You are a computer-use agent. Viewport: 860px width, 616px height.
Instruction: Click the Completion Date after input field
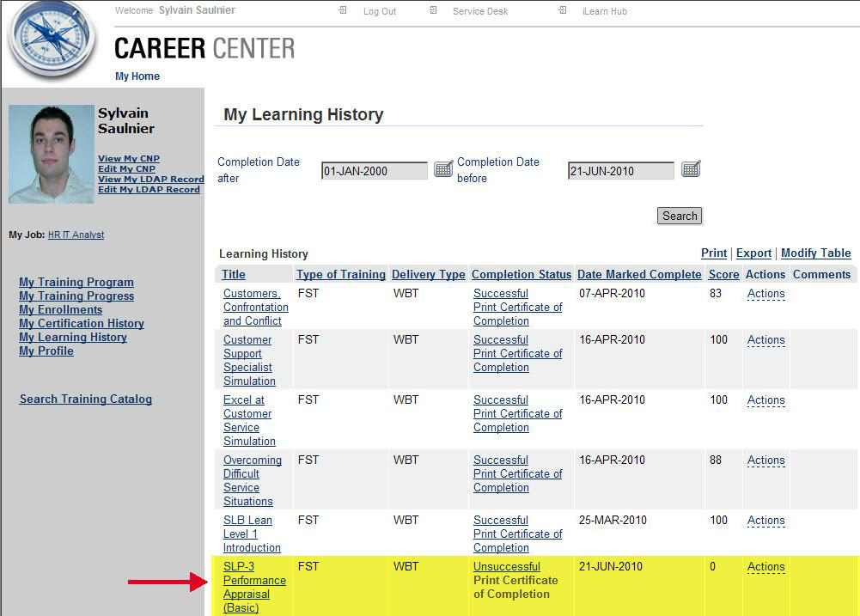[374, 171]
